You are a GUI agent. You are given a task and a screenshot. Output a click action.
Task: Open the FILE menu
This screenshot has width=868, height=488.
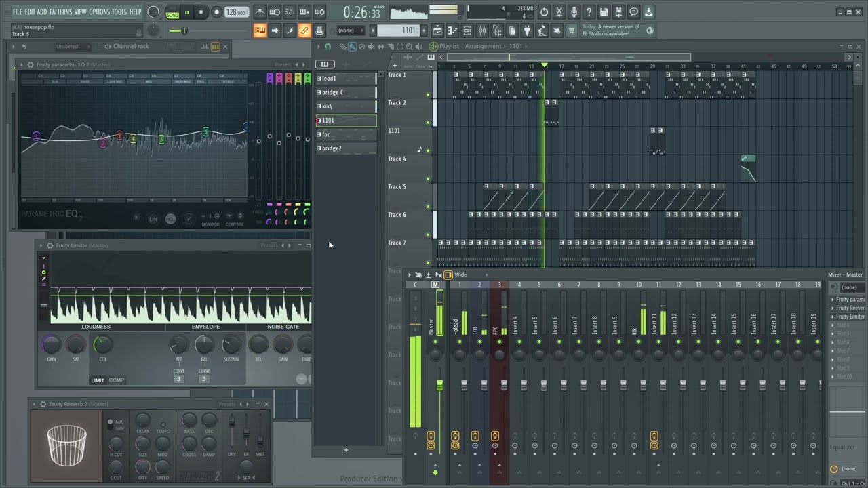pyautogui.click(x=18, y=12)
